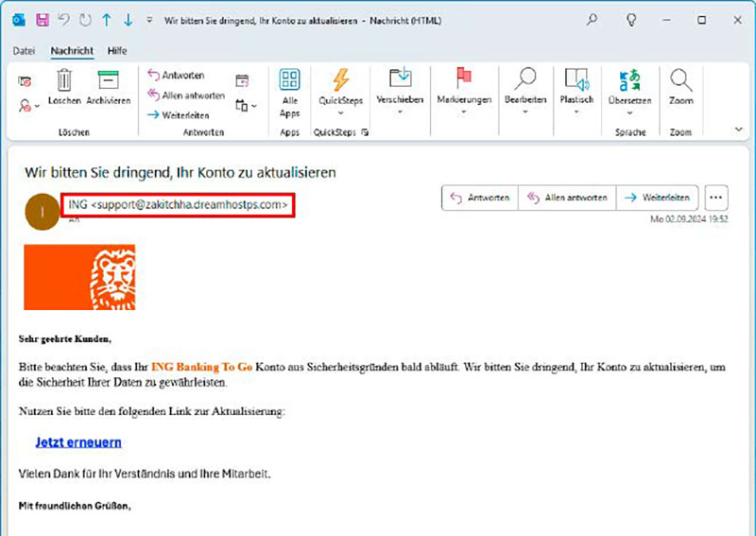Go to previous item with up arrow
The height and width of the screenshot is (536, 756).
point(107,20)
